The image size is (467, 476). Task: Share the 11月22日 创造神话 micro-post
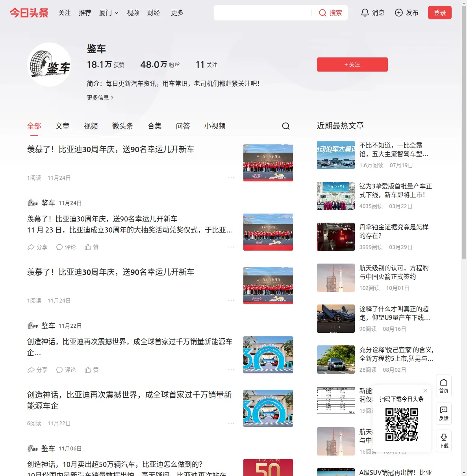click(x=37, y=370)
